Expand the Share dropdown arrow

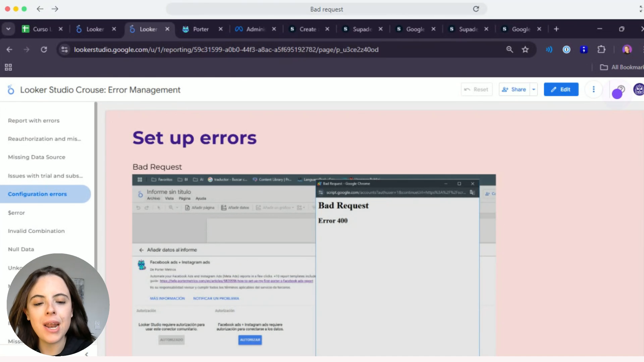coord(534,89)
